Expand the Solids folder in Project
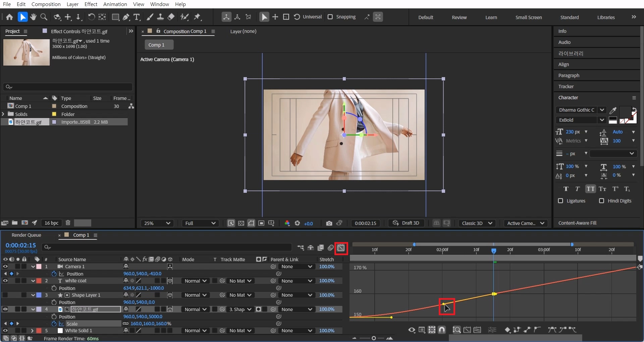The height and width of the screenshot is (342, 644). [3, 114]
